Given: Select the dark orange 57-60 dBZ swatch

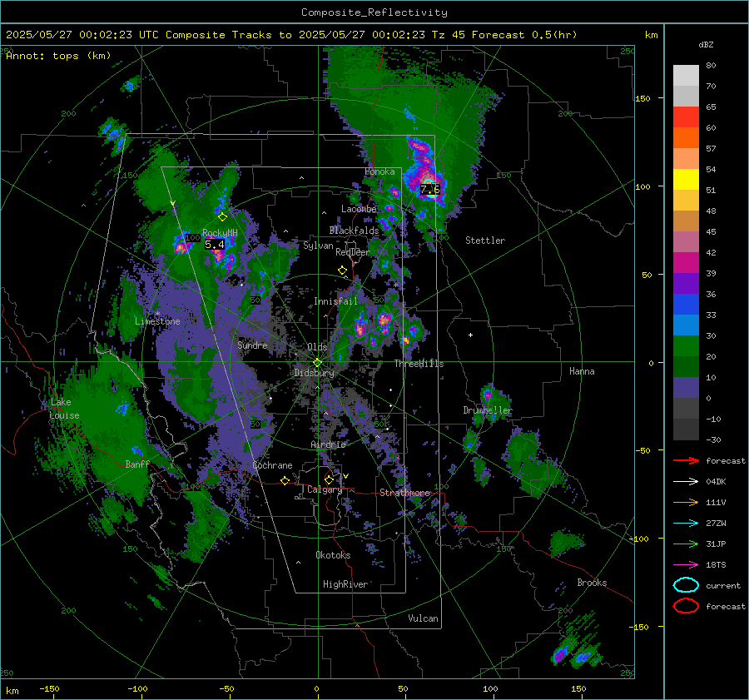Looking at the screenshot, I should click(x=686, y=137).
